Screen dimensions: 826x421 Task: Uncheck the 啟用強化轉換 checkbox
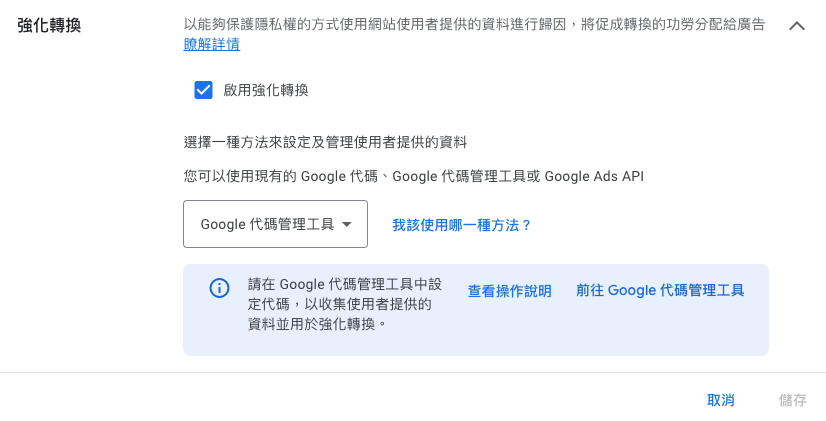tap(204, 90)
